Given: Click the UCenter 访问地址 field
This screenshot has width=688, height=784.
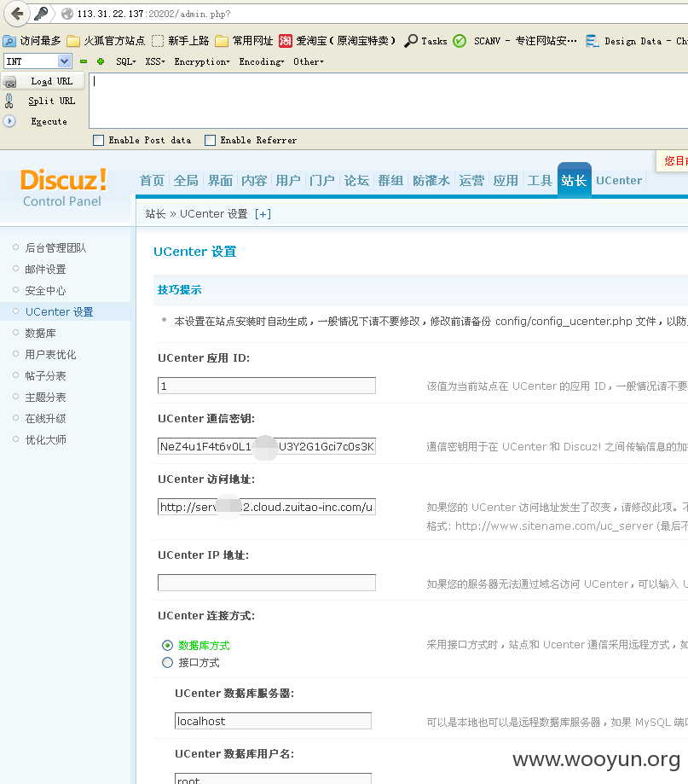Looking at the screenshot, I should click(x=267, y=507).
